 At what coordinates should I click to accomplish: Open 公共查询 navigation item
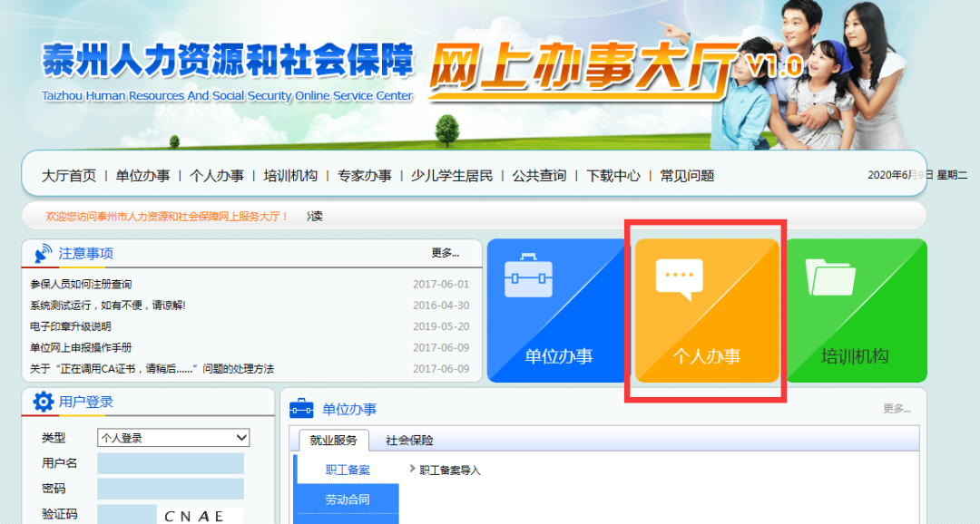tap(539, 176)
